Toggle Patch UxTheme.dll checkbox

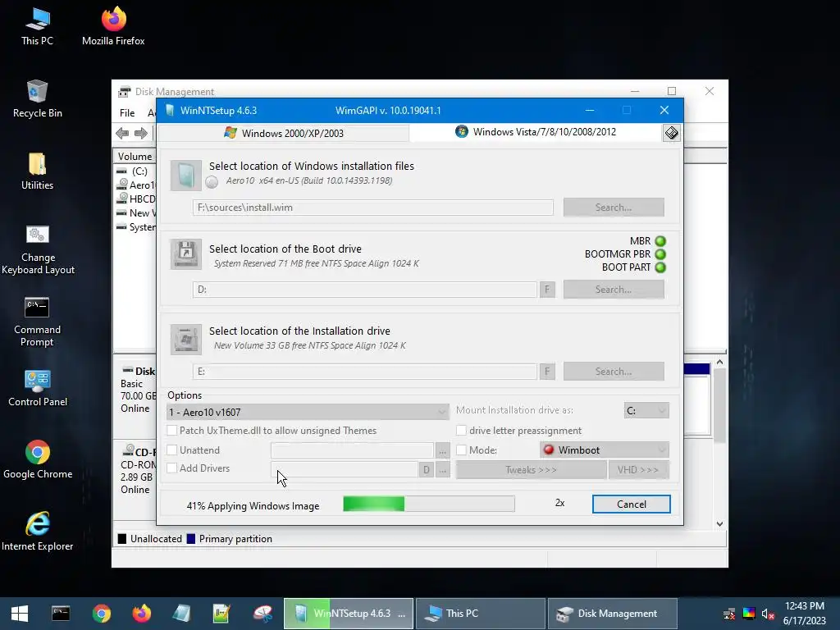(172, 430)
